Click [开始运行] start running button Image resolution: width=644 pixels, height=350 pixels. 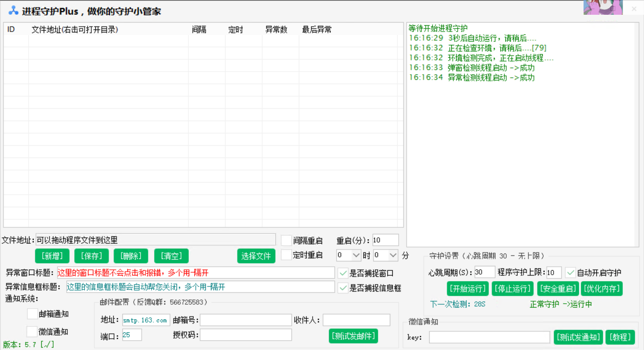coord(468,288)
